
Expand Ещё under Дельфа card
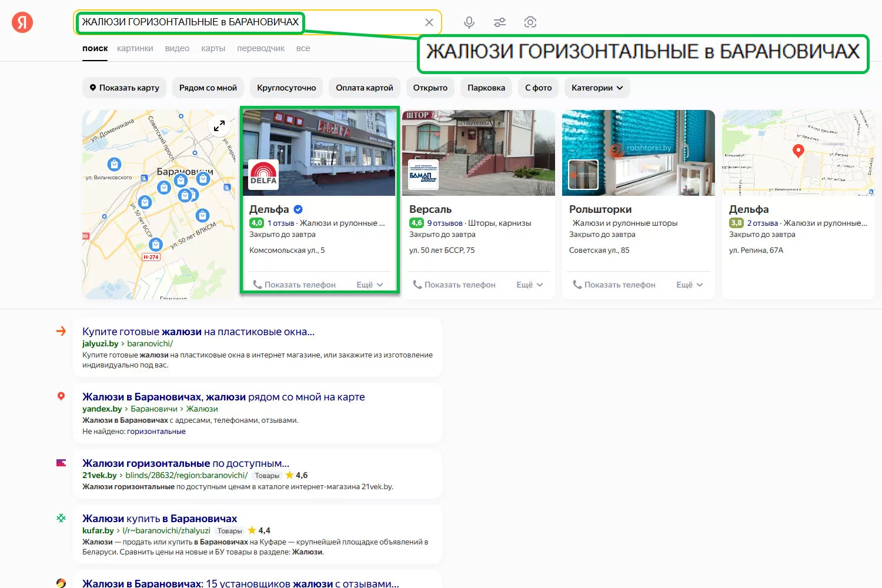pos(369,285)
